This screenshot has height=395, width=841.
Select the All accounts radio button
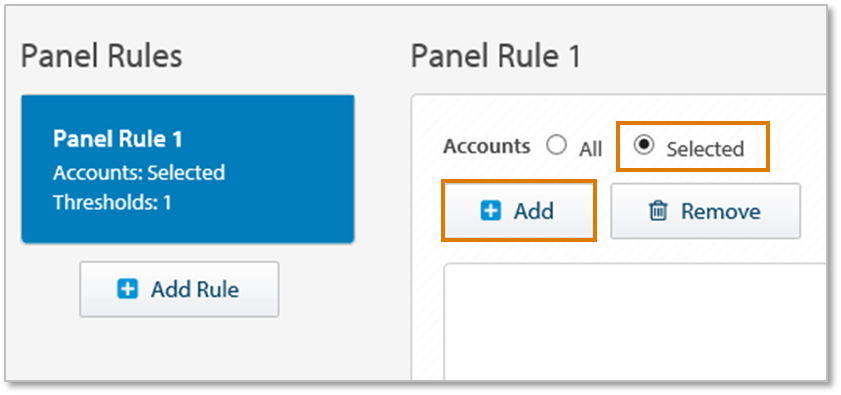pyautogui.click(x=556, y=145)
